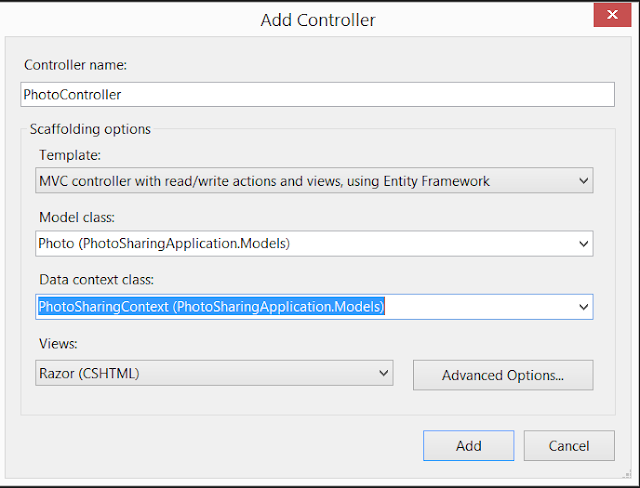Click the Controller name label
The height and width of the screenshot is (488, 640).
click(x=76, y=65)
